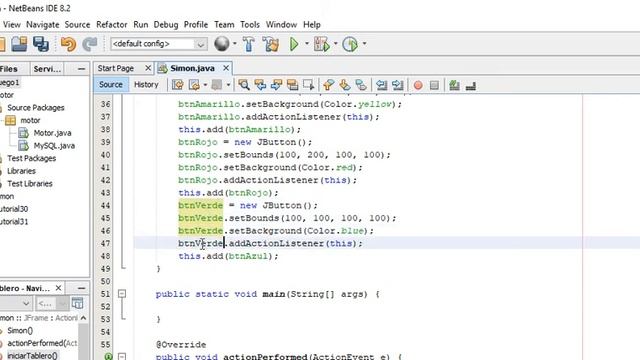
Task: Switch to the Files panel tab
Action: pos(9,69)
